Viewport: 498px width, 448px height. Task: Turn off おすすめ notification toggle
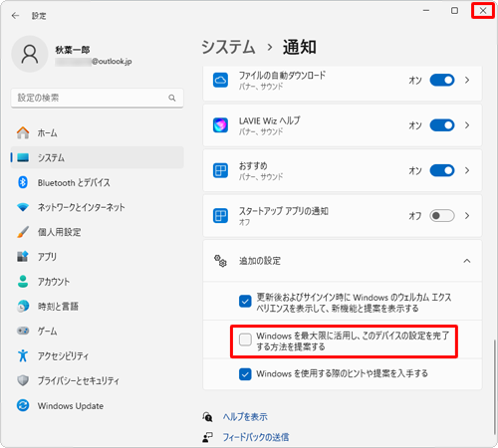coord(442,170)
